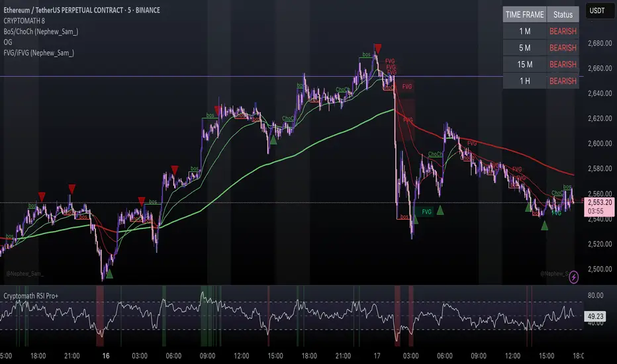Click the 80.00 RSI axis label
The image size is (617, 364).
pyautogui.click(x=595, y=296)
